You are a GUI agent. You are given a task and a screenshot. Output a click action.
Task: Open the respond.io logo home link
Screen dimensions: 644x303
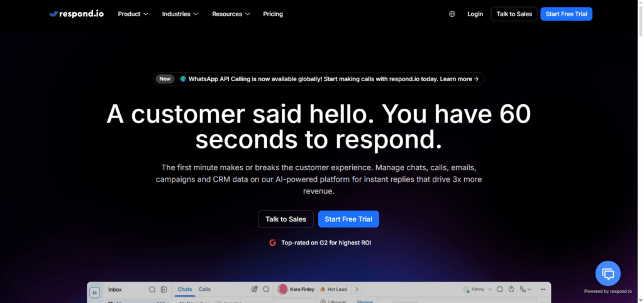coord(76,14)
